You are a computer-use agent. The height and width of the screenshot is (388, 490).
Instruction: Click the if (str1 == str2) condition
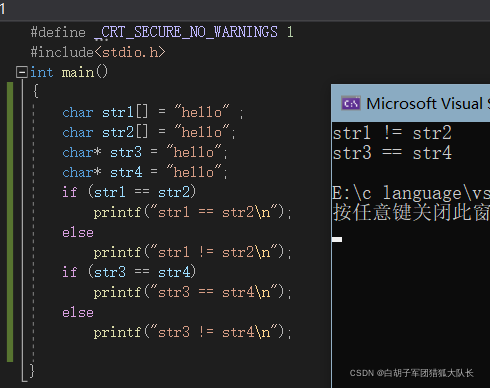coord(129,192)
